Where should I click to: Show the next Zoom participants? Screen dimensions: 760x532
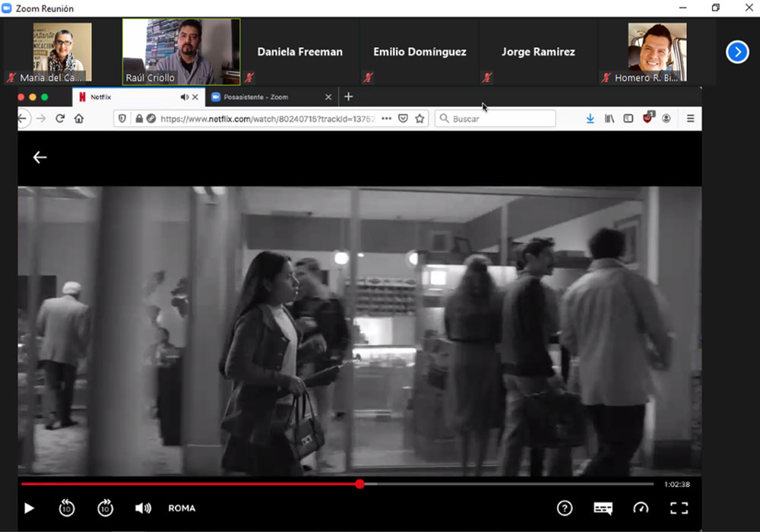[x=737, y=52]
